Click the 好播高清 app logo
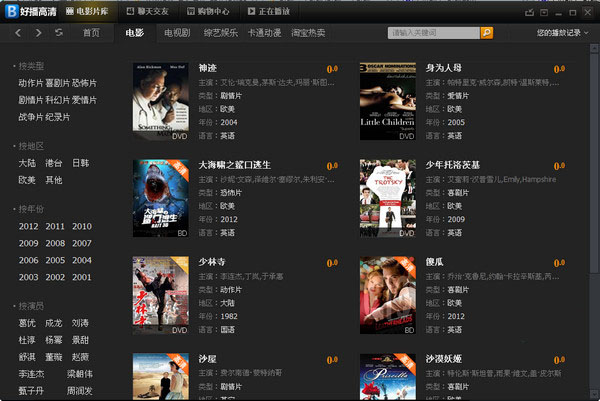Viewport: 600px width, 401px height. tap(30, 10)
